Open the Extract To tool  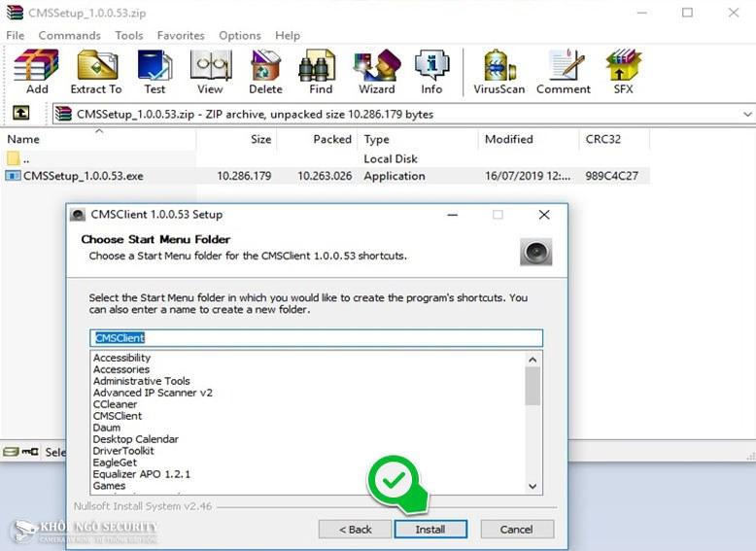[96, 71]
